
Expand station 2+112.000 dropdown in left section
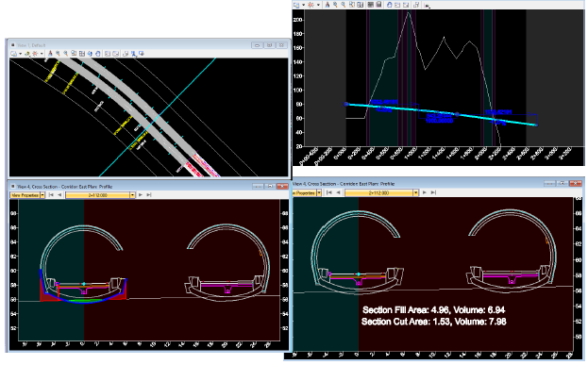[x=132, y=195]
